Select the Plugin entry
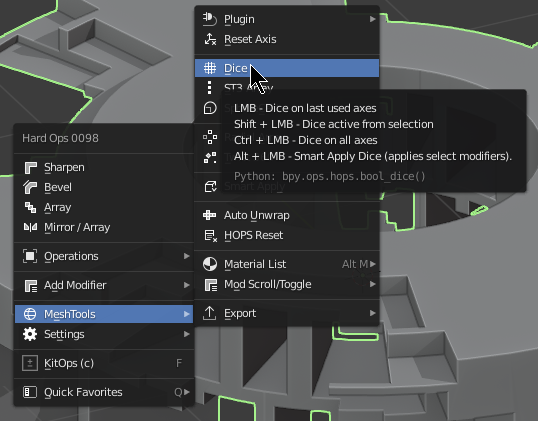 [x=287, y=19]
